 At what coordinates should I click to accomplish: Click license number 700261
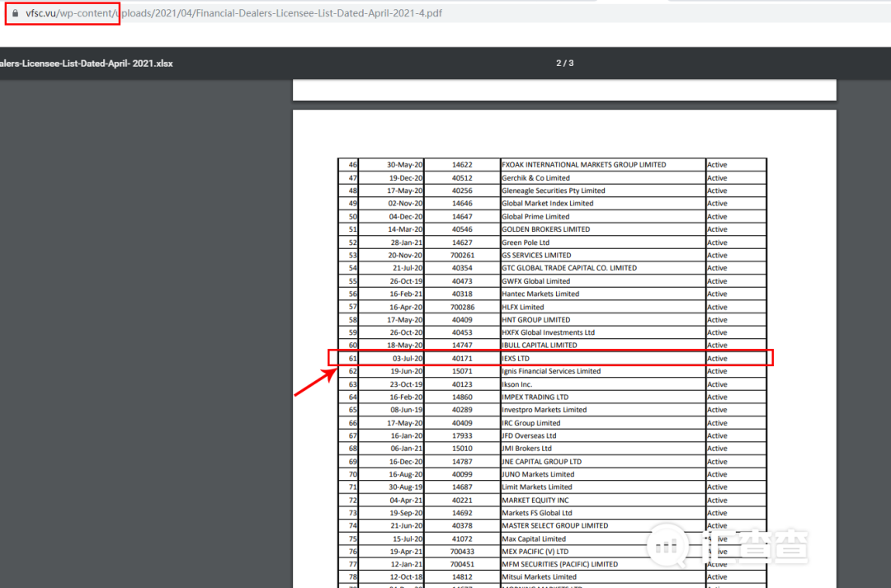462,255
